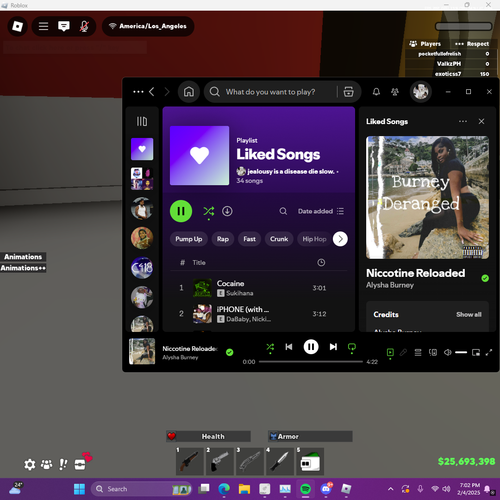The image size is (500, 500).
Task: Open Roblox game settings gear
Action: 29,464
